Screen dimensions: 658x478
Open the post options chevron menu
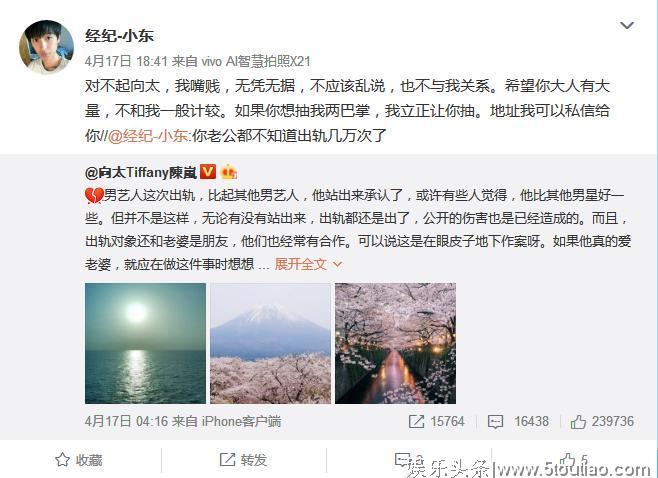[x=627, y=26]
